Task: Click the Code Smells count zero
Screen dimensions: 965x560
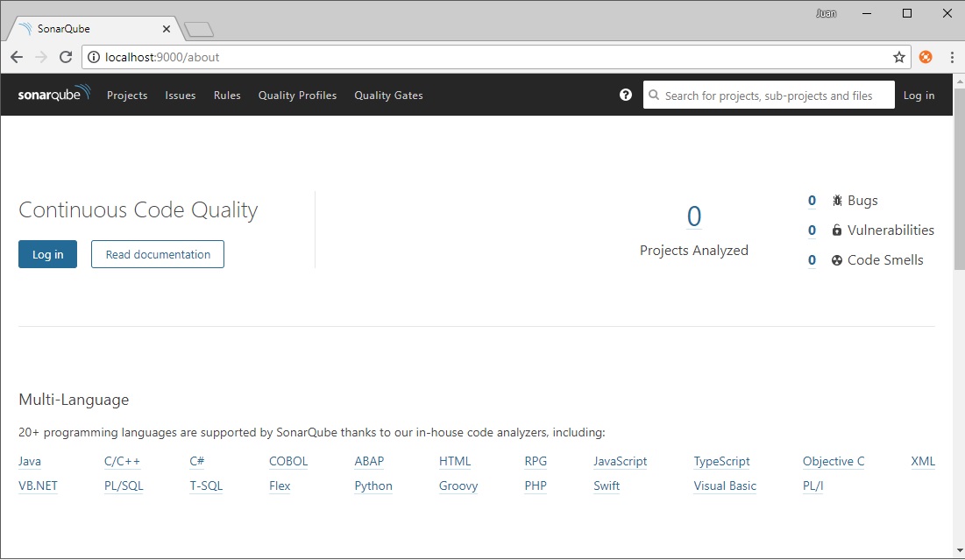Action: click(x=812, y=259)
